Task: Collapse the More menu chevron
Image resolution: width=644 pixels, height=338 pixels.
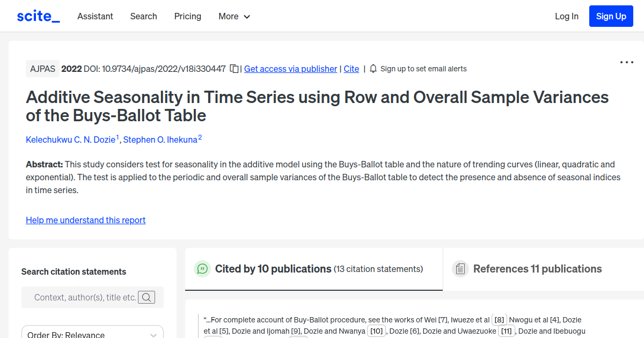Action: (247, 17)
